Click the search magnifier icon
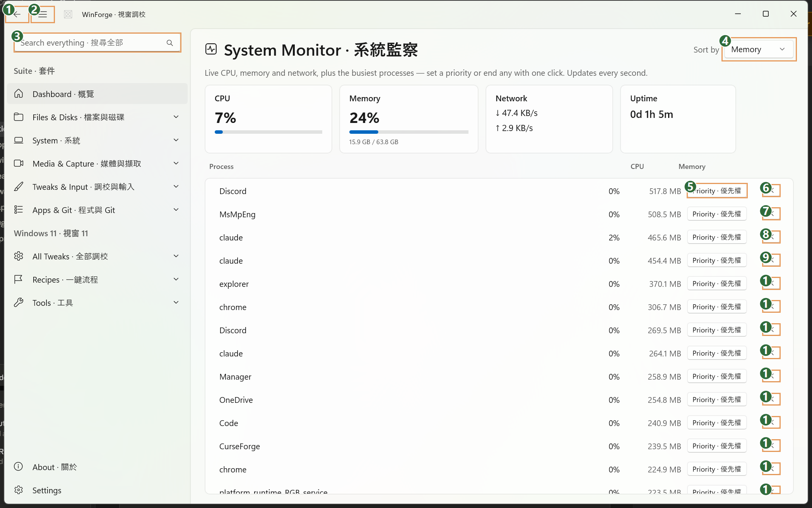Viewport: 812px width, 508px height. coord(170,43)
